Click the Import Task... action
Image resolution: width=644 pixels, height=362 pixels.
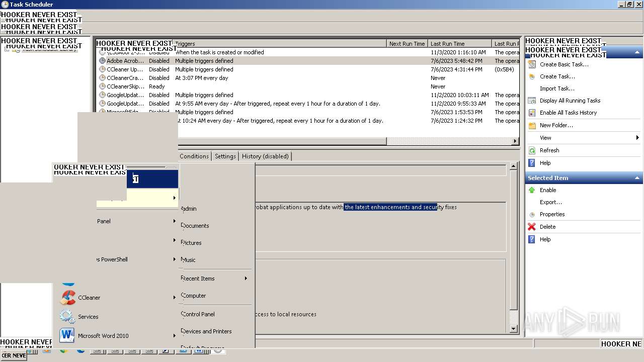coord(557,88)
